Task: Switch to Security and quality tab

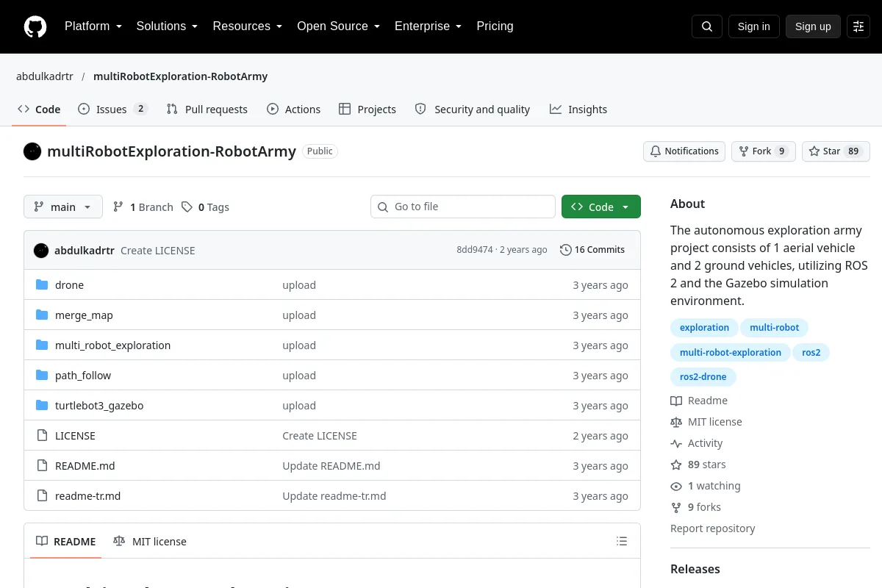Action: [473, 110]
